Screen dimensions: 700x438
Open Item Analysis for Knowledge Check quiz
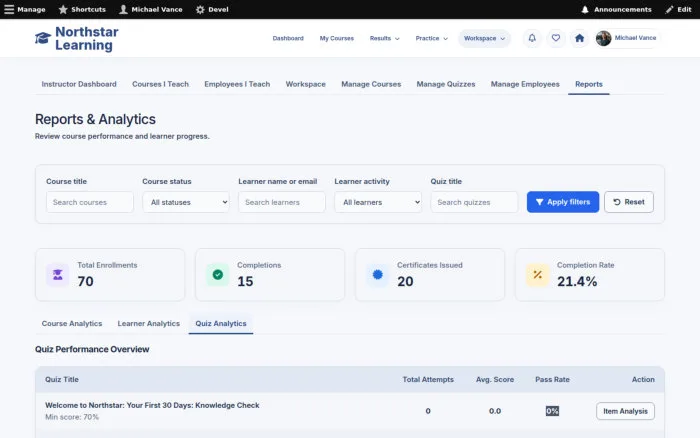pos(625,411)
